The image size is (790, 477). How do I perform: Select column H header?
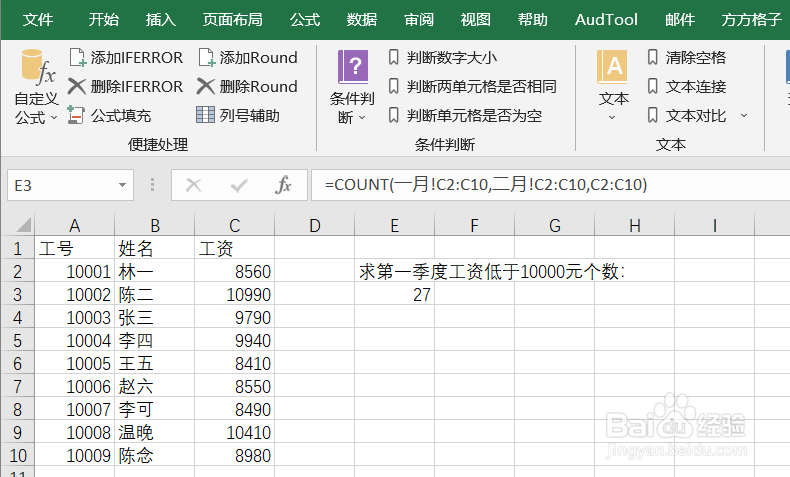pos(635,225)
